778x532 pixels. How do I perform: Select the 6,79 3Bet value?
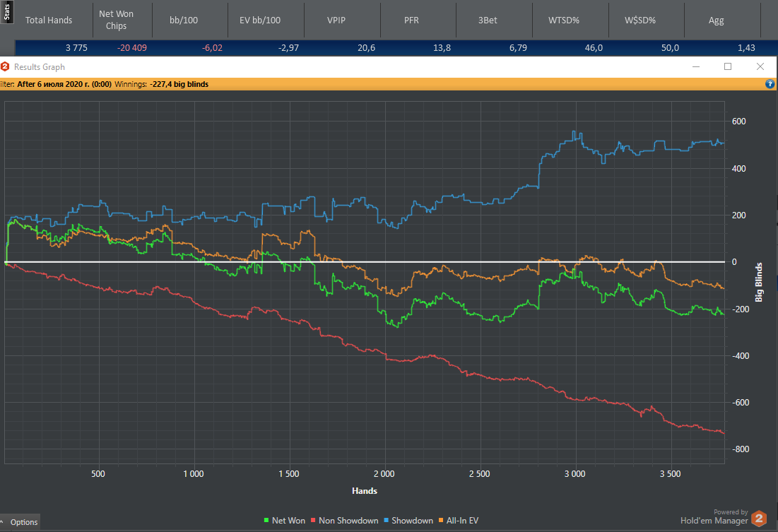coord(518,47)
